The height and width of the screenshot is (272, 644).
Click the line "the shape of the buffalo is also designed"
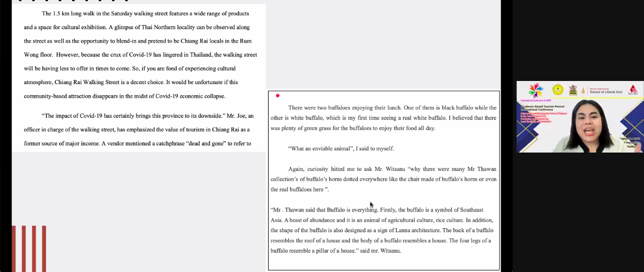382,230
